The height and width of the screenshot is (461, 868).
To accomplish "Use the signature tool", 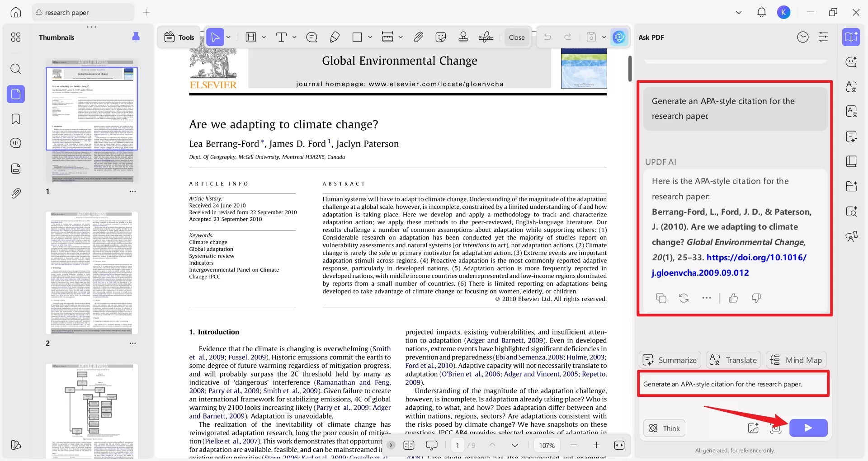I will point(486,37).
